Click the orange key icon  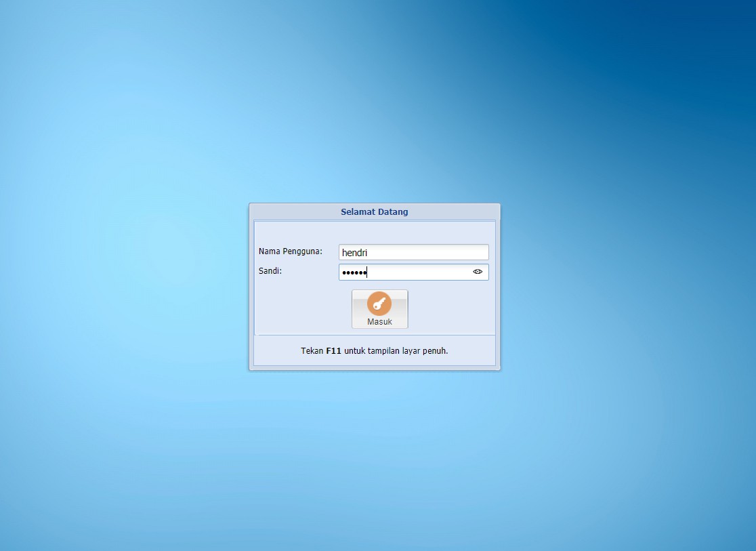tap(379, 304)
